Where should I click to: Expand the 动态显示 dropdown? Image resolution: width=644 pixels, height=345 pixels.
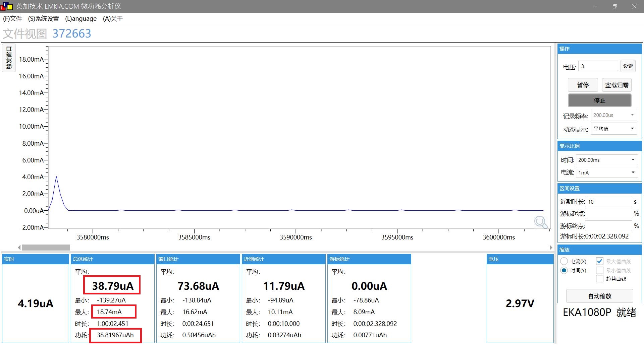coord(614,129)
